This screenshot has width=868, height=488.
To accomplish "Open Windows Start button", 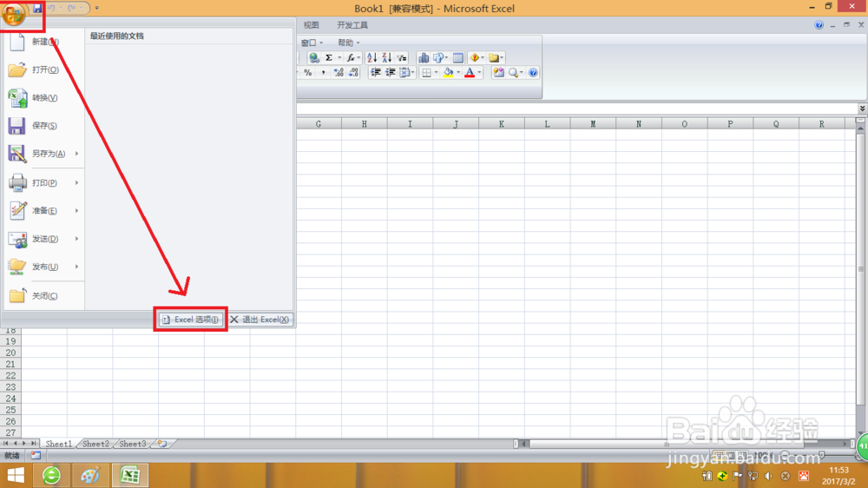I will [16, 475].
